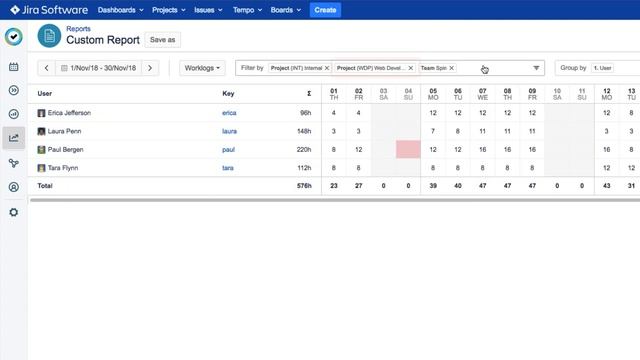This screenshot has width=640, height=360.
Task: Remove Project (INT) Internal filter
Action: tap(327, 68)
